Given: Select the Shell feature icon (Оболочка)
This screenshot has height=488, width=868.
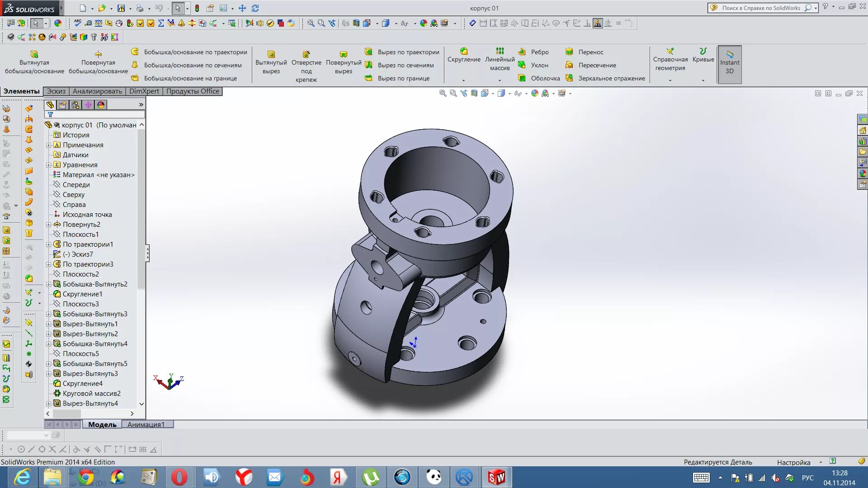Looking at the screenshot, I should (522, 78).
